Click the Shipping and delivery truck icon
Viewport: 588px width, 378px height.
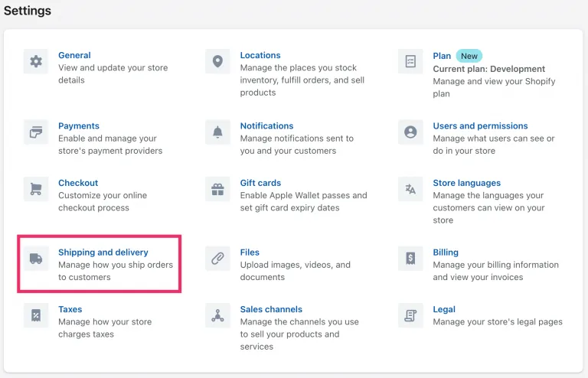click(x=36, y=258)
